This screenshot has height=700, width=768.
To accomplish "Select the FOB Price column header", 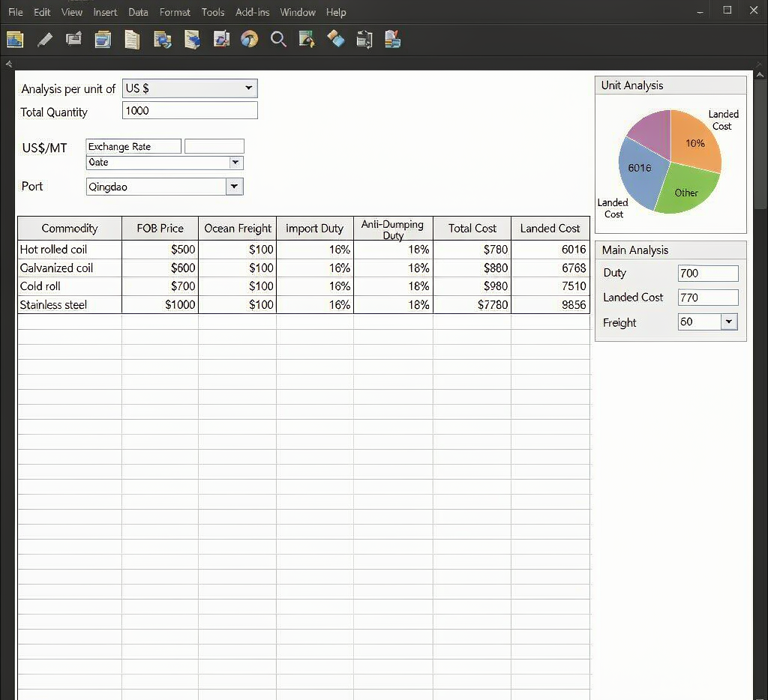I will tap(160, 228).
